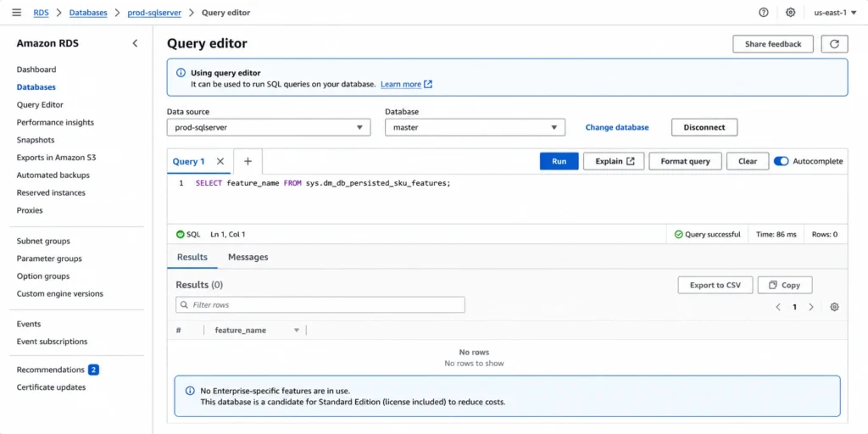This screenshot has height=434, width=868.
Task: Run the SQL query
Action: point(559,161)
